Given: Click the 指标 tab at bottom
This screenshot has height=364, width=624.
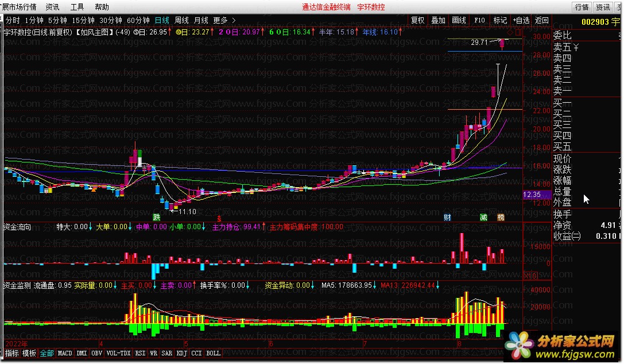Looking at the screenshot, I should [11, 353].
